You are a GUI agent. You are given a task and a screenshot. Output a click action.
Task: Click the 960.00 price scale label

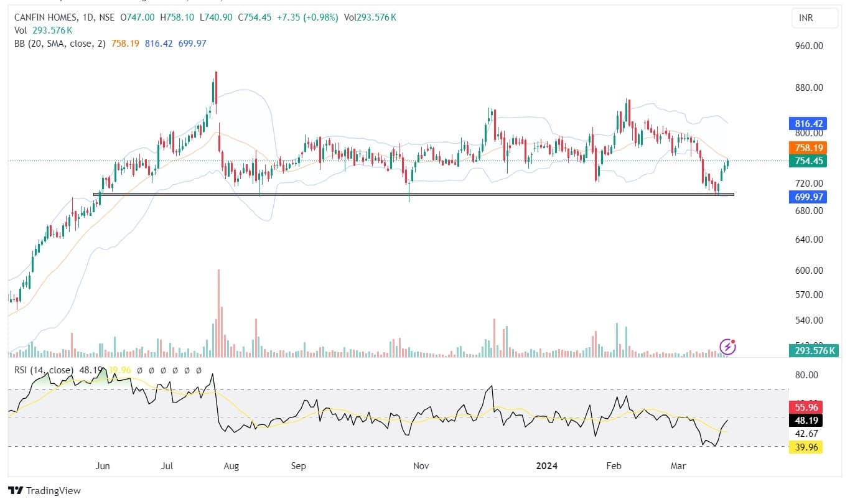coord(809,46)
